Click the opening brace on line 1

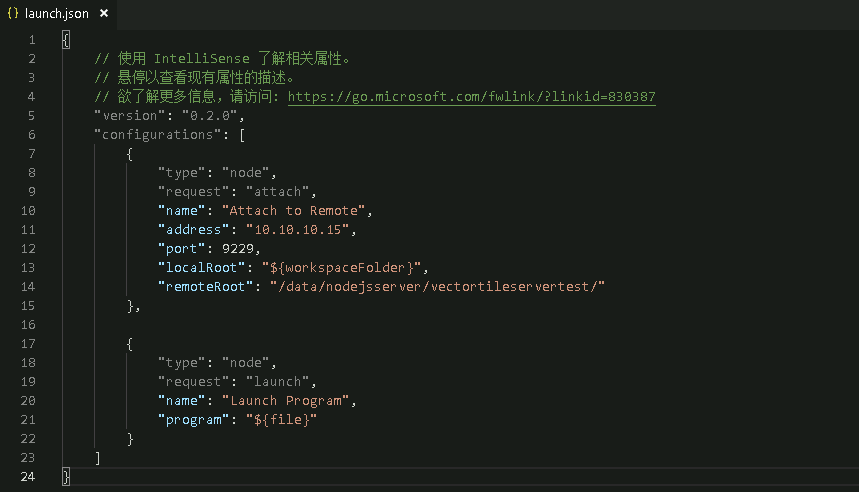[66, 40]
